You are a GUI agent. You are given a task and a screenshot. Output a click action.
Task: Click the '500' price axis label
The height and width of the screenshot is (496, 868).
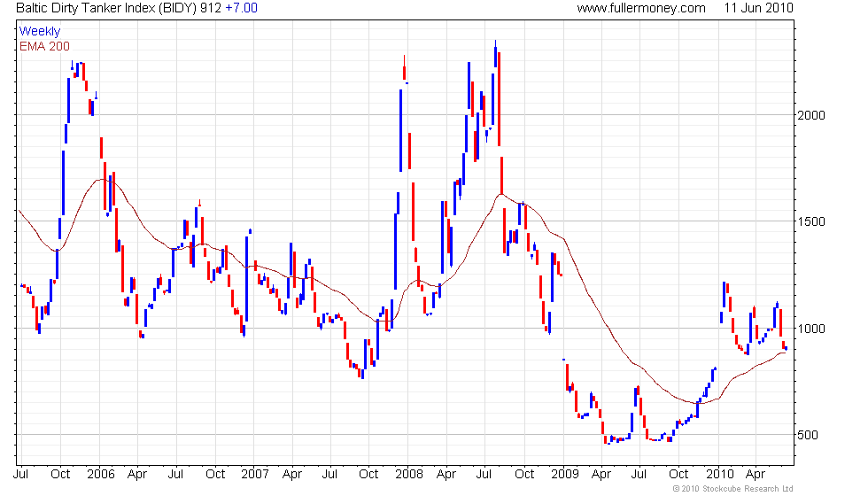(x=808, y=435)
